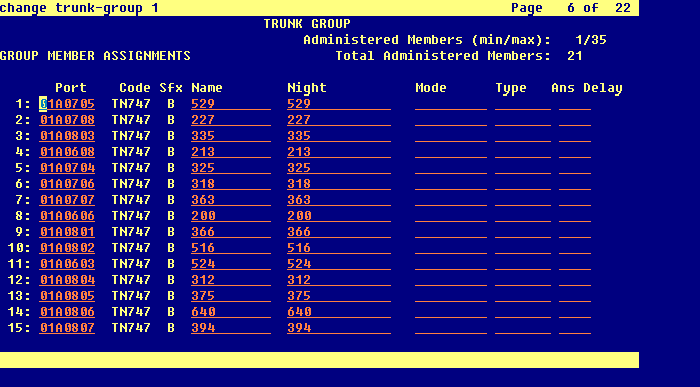Select the Name field containing 318
Screen dimensions: 700x387
231,184
